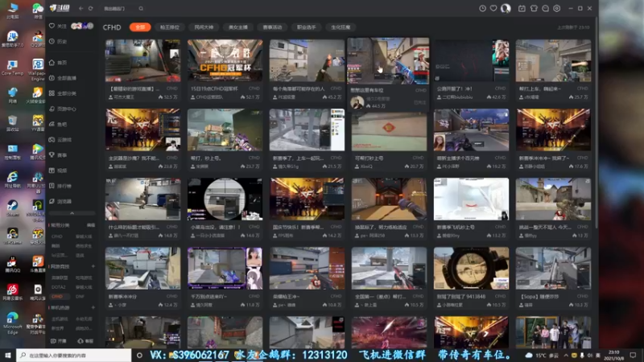Viewport: 644px width, 362px height.
Task: Open 页游中心 in the sidebar
Action: point(63,109)
